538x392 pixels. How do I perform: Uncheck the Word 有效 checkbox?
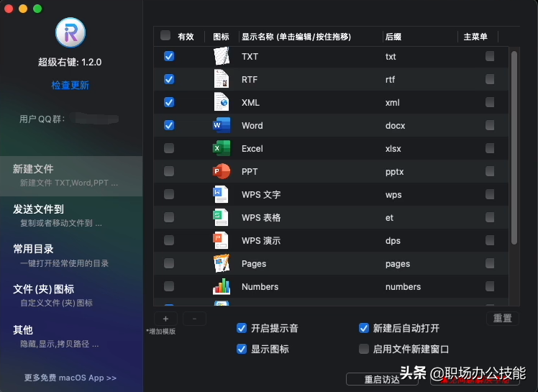tap(169, 125)
